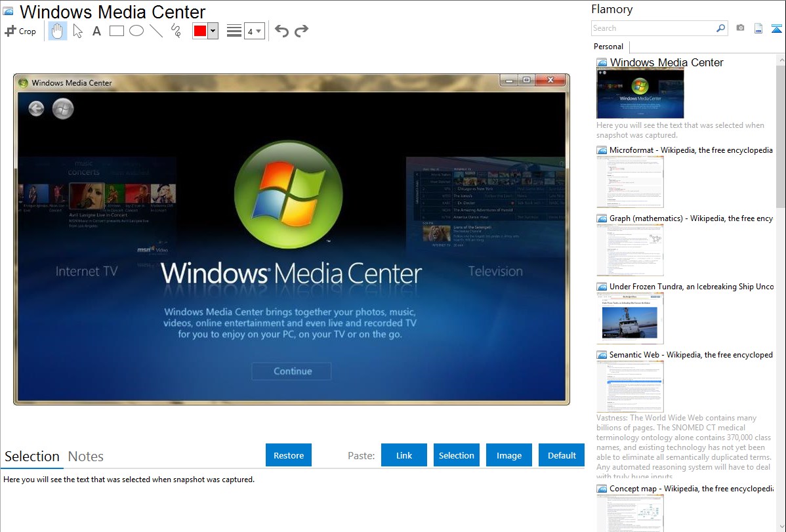Screen dimensions: 786x532
Task: Click the Under Frozen Tundra title
Action: [692, 286]
